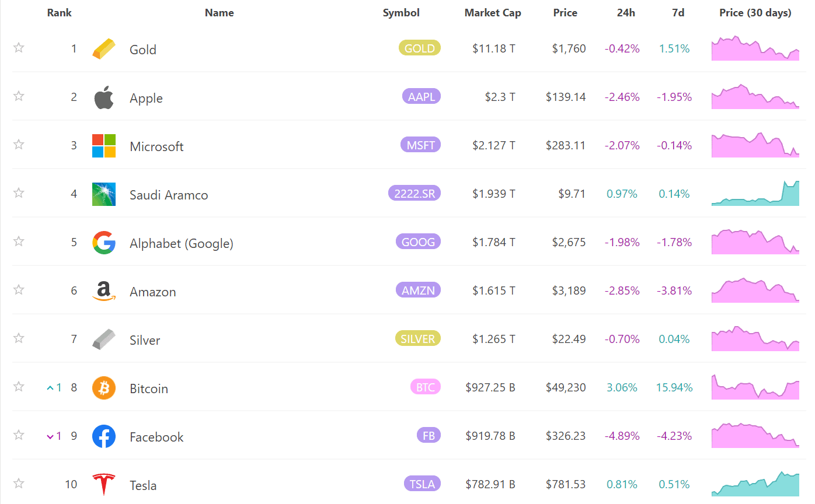Click the MSFT symbol badge
This screenshot has width=815, height=504.
click(420, 145)
